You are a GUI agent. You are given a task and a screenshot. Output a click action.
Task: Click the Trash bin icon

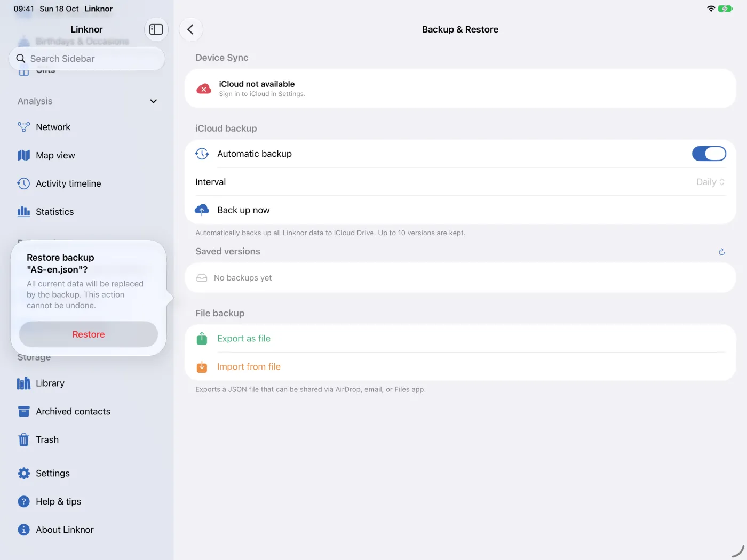tap(23, 440)
